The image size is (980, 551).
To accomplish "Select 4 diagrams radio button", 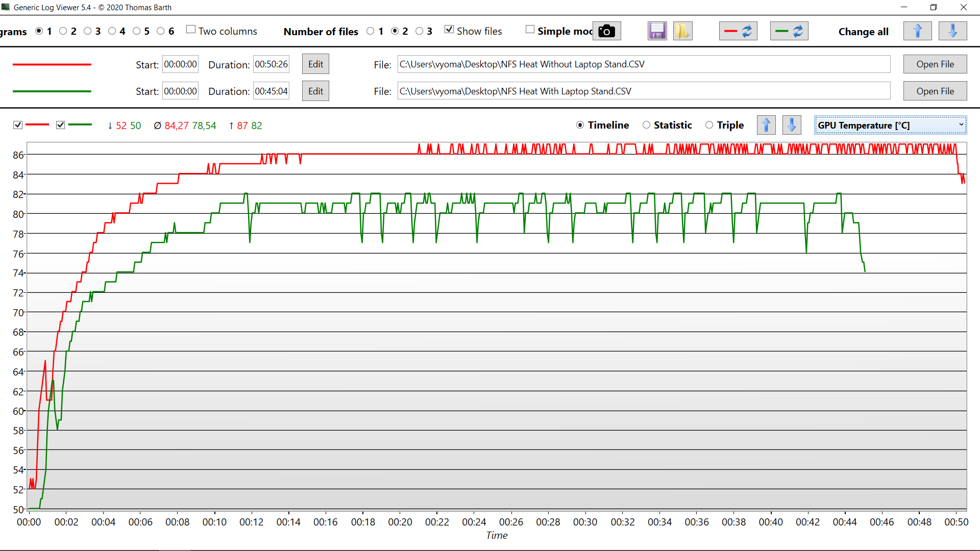I will [x=112, y=31].
